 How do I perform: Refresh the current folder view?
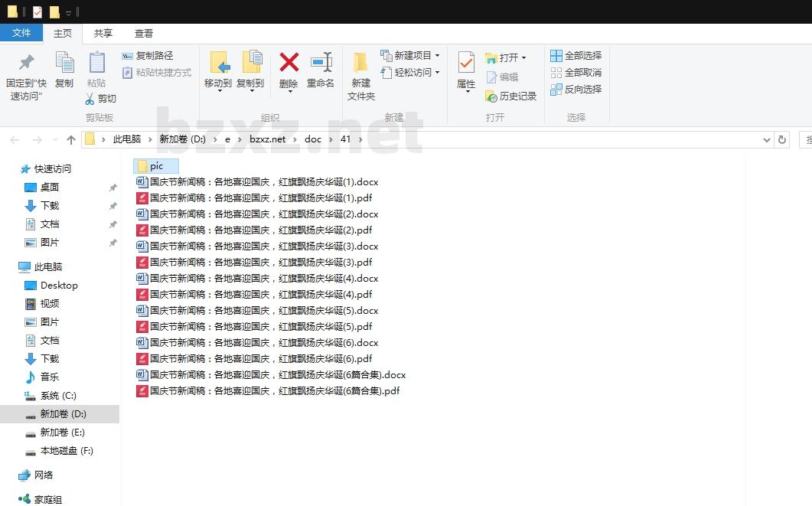pos(781,139)
